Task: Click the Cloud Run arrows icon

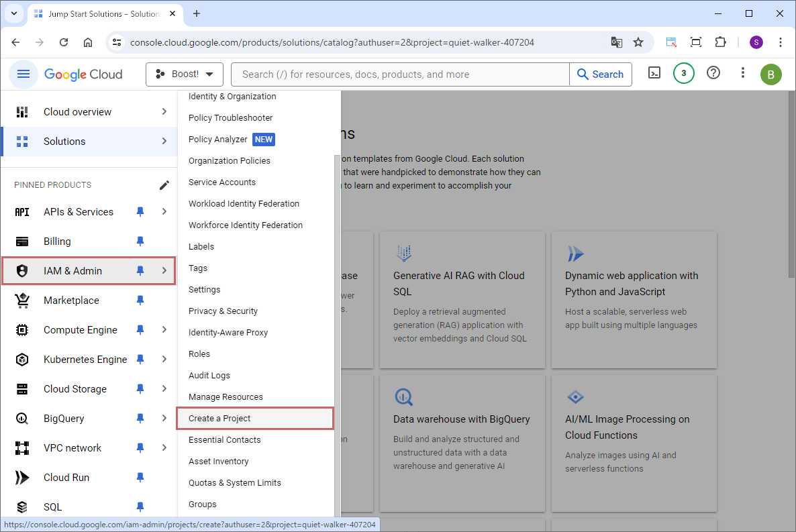Action: coord(22,477)
